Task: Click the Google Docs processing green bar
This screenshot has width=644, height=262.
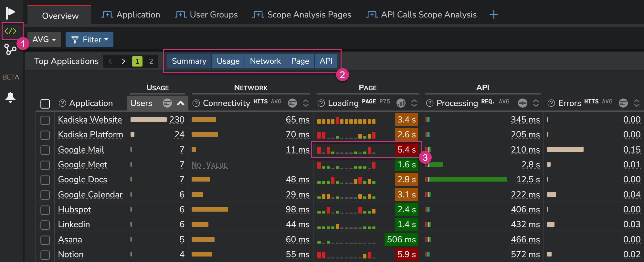Action: point(468,179)
